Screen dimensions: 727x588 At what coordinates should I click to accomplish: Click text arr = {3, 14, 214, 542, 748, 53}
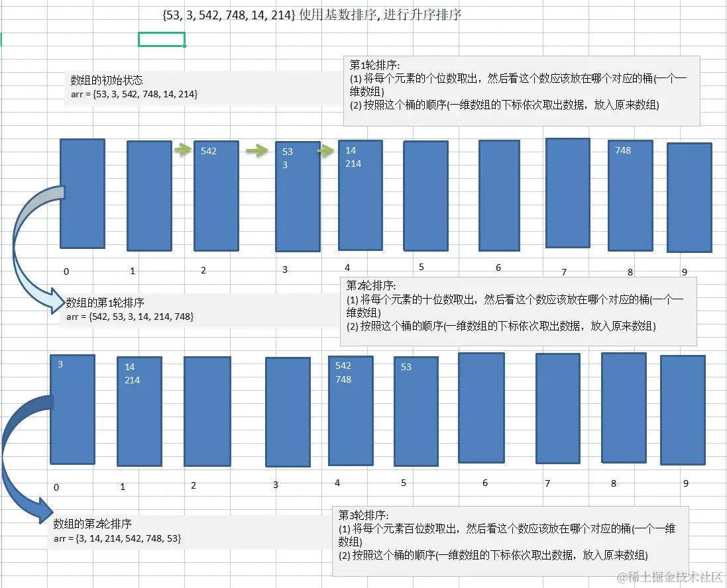(117, 538)
